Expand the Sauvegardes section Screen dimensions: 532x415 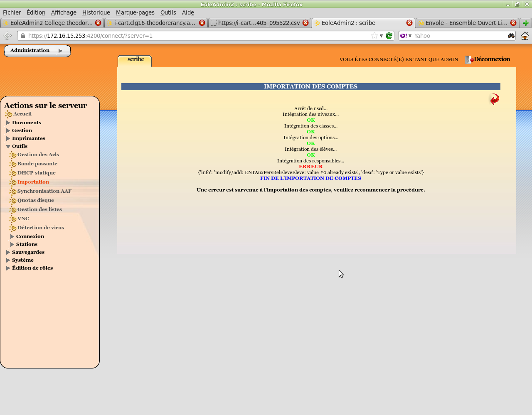pos(8,252)
